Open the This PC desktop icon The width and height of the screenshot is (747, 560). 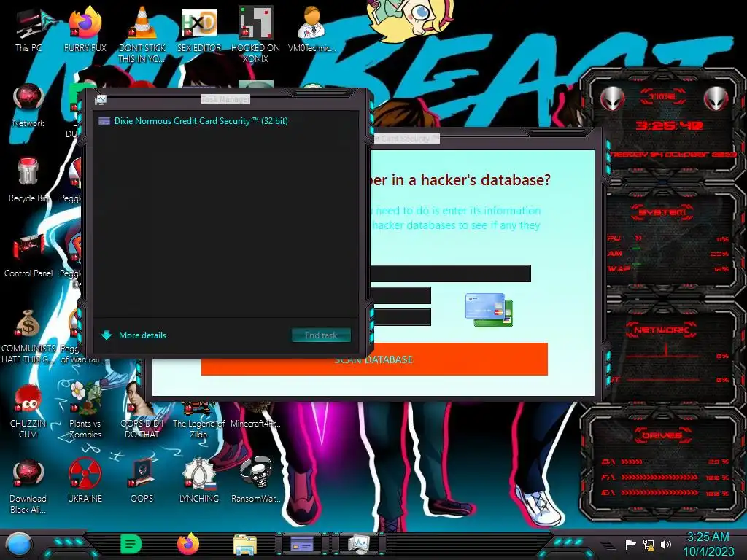tap(28, 28)
